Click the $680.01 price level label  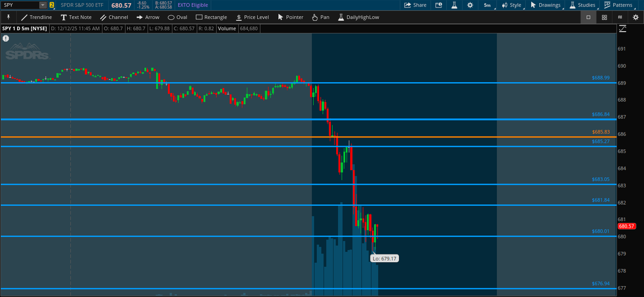click(x=600, y=231)
